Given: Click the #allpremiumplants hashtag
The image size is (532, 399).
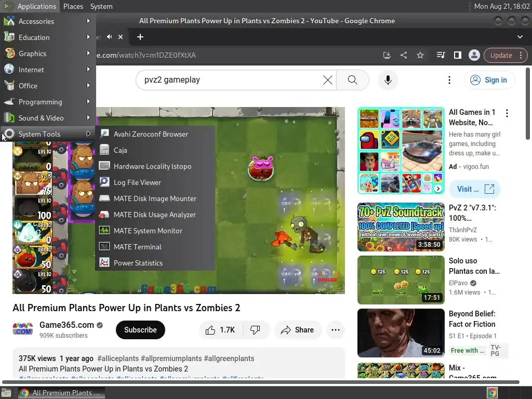Looking at the screenshot, I should tap(171, 358).
